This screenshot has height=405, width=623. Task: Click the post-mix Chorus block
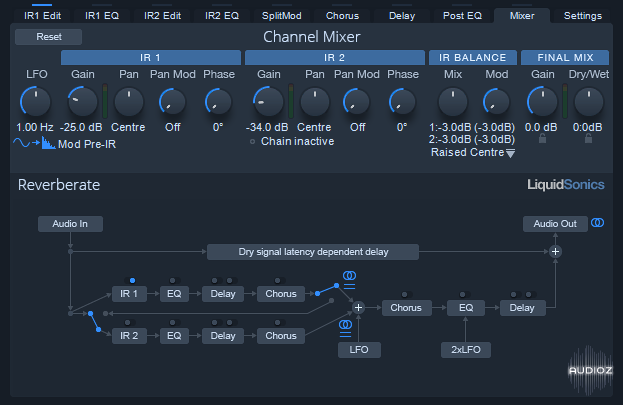coord(406,308)
